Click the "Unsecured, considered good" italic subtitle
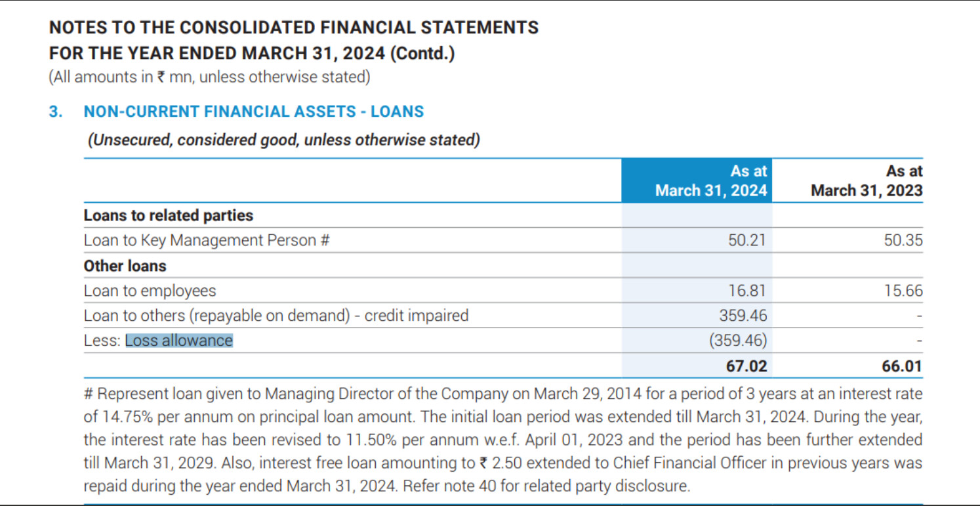This screenshot has height=506, width=980. pos(283,140)
